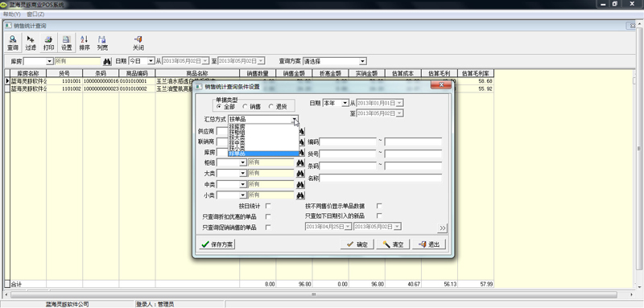Click the binoculars icon in 中类 row
The height and width of the screenshot is (308, 644).
[x=300, y=184]
